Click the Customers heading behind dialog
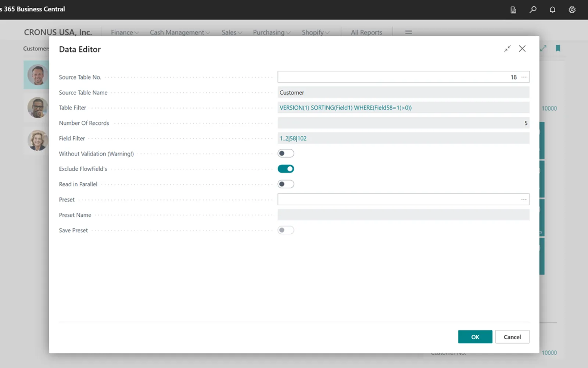 36,48
